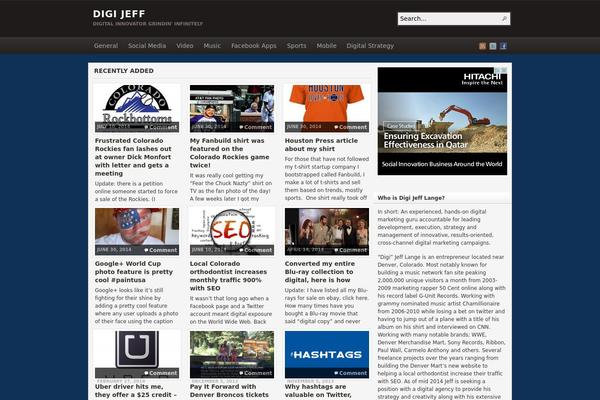Open 'Houston Press article about my shirt' headline
The image size is (600, 400).
321,145
